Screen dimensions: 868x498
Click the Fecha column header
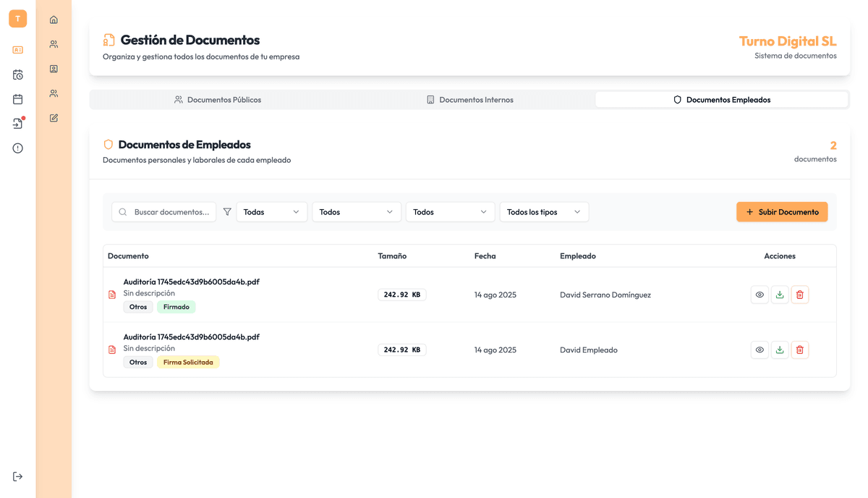tap(485, 256)
